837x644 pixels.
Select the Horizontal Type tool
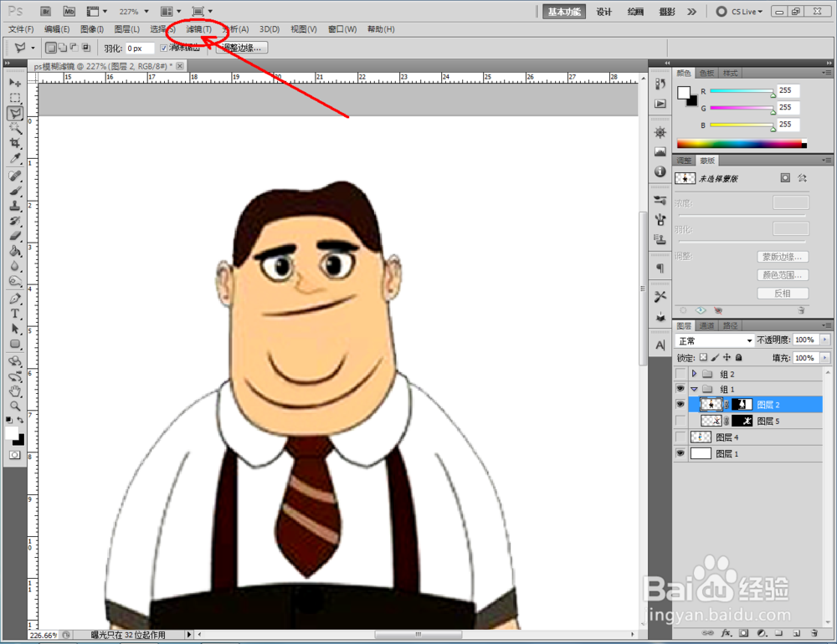[x=15, y=314]
